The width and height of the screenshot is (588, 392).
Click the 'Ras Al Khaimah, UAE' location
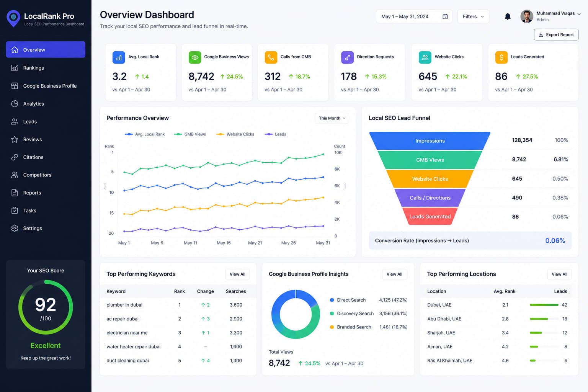[449, 361]
